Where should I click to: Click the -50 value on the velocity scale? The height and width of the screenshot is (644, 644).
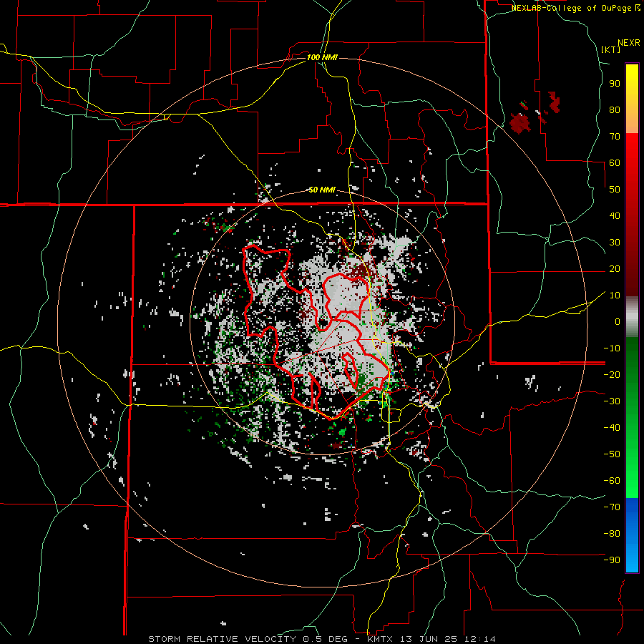[612, 454]
